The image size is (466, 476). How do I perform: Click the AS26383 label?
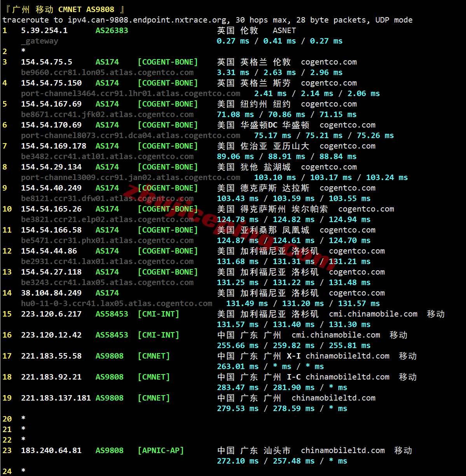click(x=112, y=30)
